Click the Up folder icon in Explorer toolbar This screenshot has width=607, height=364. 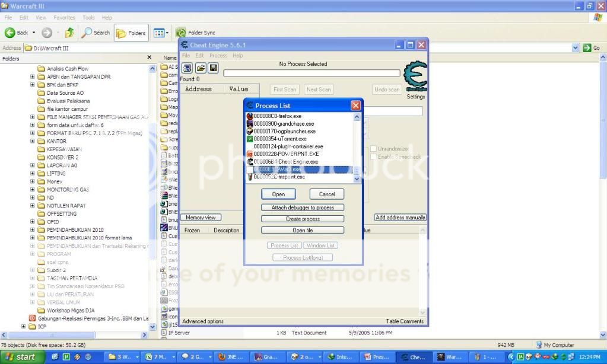click(70, 33)
